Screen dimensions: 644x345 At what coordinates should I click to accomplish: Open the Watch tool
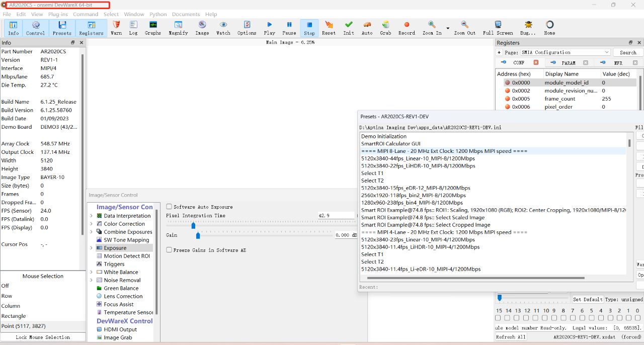223,28
